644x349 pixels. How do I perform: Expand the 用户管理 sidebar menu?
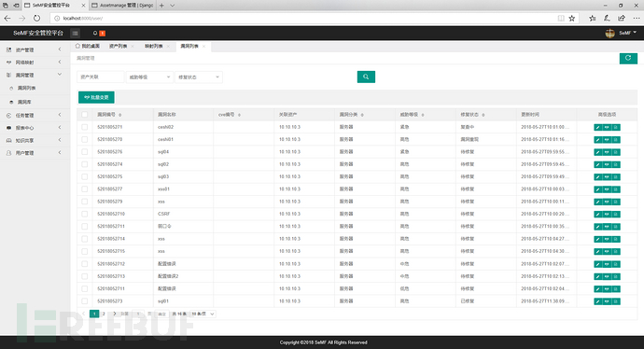pyautogui.click(x=35, y=153)
